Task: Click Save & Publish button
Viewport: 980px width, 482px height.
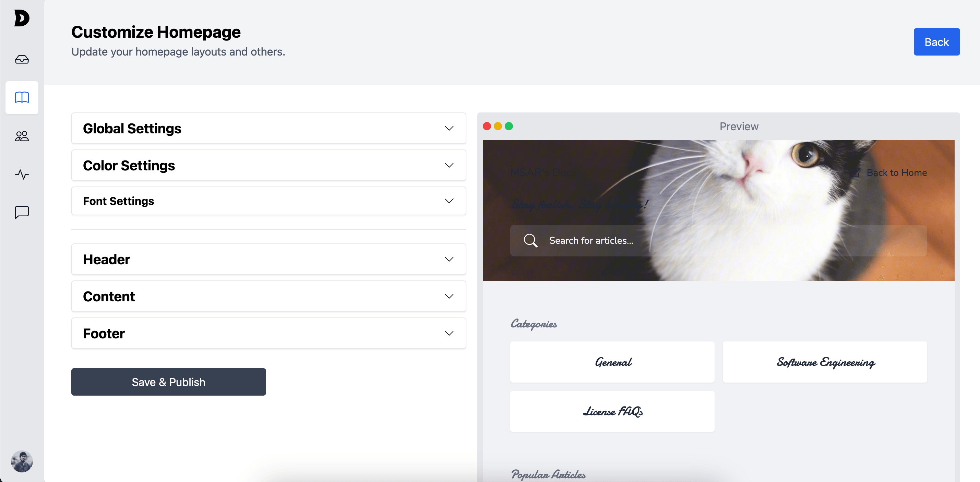Action: click(x=169, y=382)
